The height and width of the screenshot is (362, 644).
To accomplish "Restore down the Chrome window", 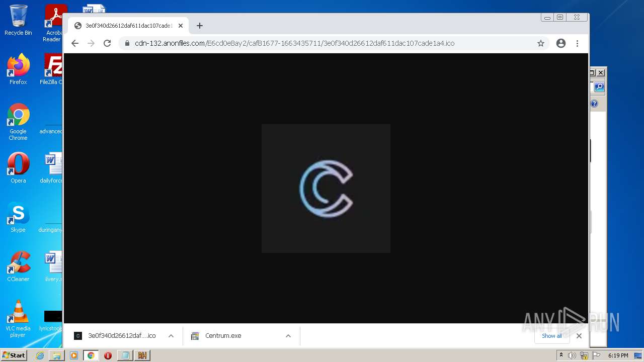I will click(560, 18).
